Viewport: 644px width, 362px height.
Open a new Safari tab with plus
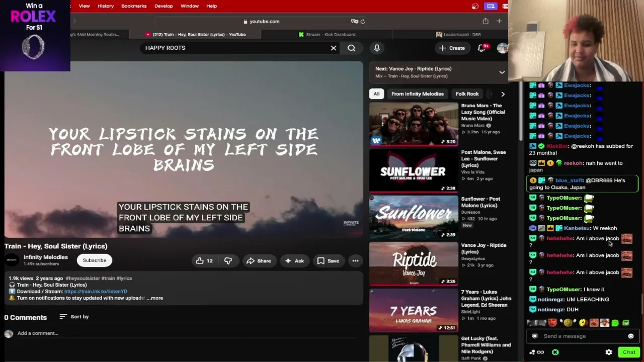coord(499,21)
